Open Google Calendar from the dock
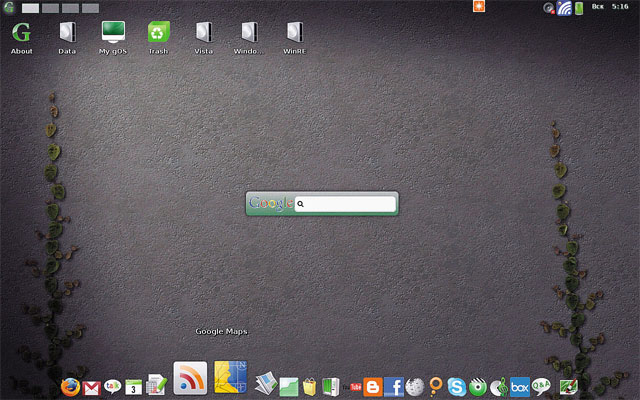 click(x=133, y=387)
